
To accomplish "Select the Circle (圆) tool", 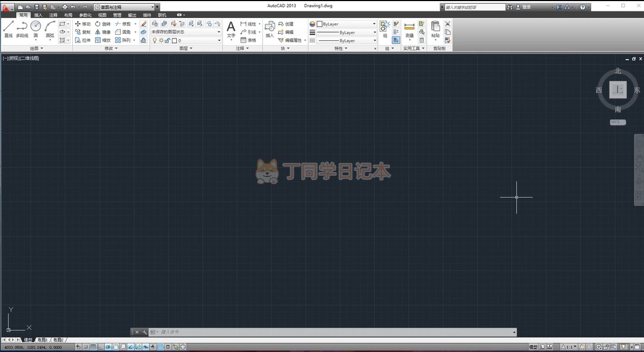I will tap(36, 29).
